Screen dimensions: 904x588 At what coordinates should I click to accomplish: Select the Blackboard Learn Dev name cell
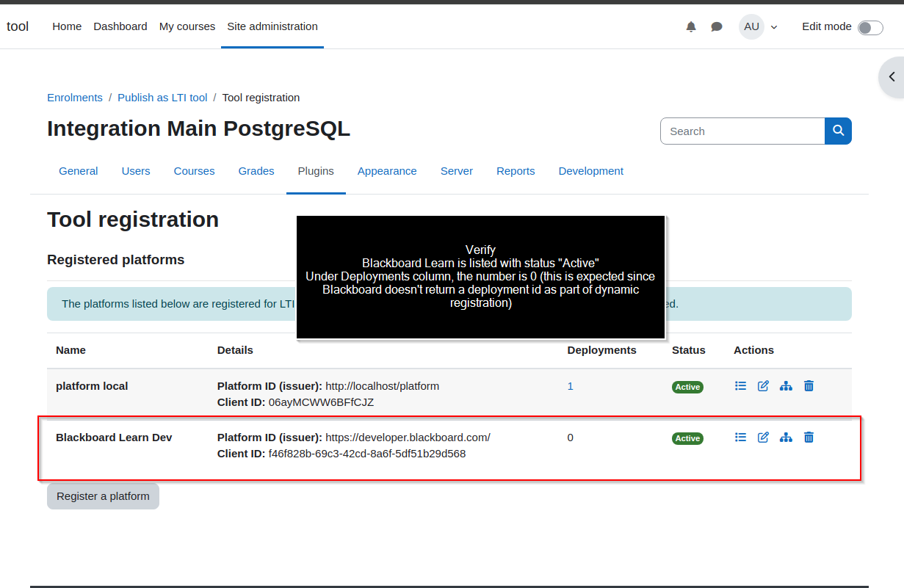click(x=114, y=438)
